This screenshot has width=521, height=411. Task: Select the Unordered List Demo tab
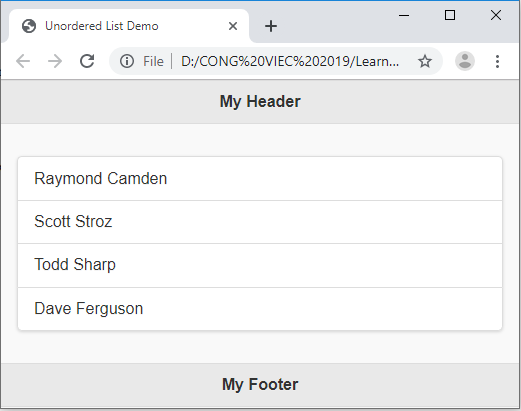(129, 26)
